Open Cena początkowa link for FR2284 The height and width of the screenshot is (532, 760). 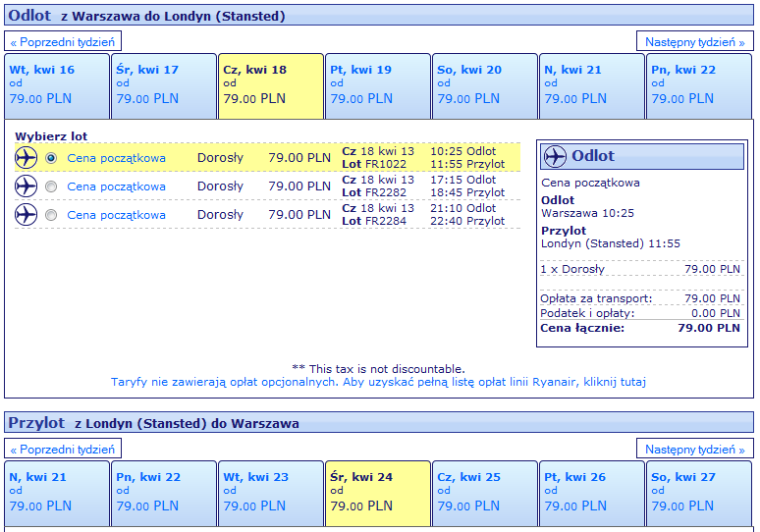116,215
